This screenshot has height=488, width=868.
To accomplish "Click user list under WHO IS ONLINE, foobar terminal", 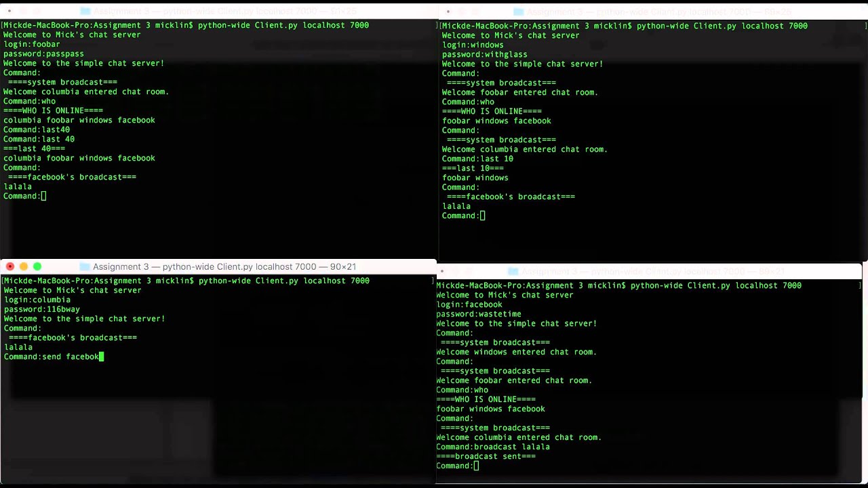I will 79,120.
